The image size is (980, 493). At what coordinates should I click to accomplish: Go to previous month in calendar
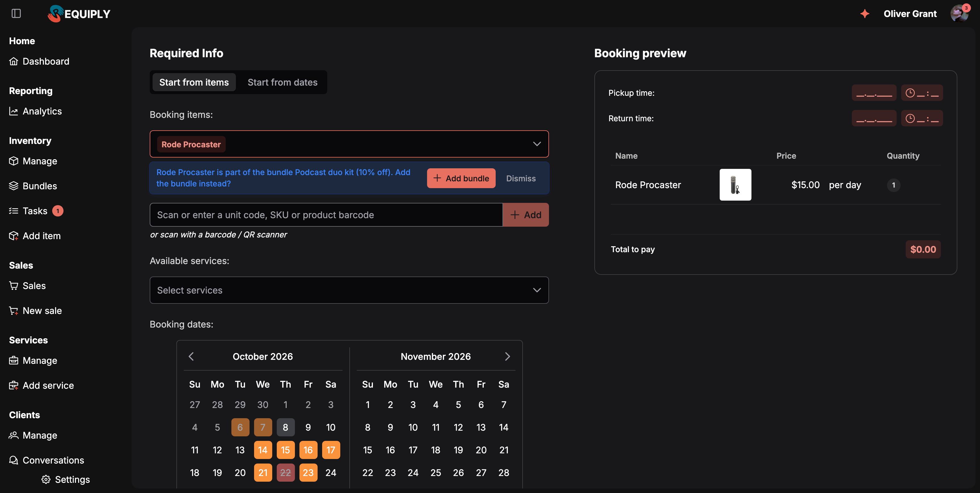click(x=191, y=356)
